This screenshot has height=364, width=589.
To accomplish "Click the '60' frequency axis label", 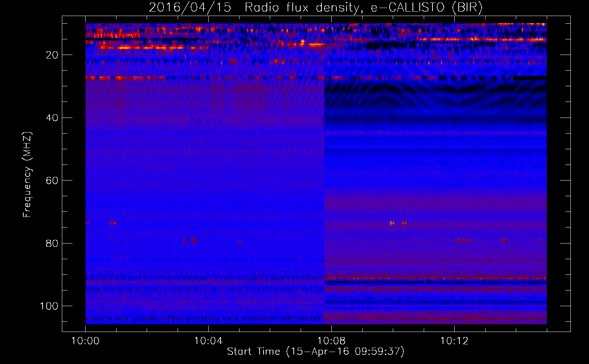I will coord(52,181).
